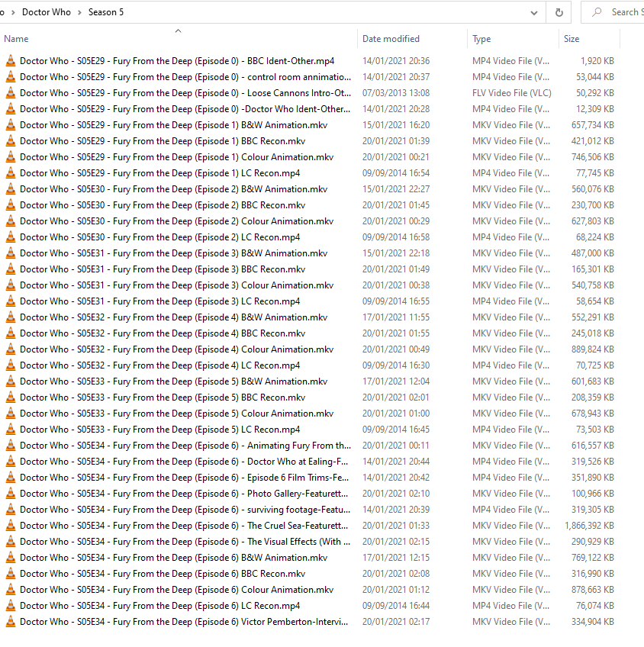Viewport: 644px width, 647px height.
Task: Click VLC icon of Episode 2 Colour Animation.mkv
Action: point(11,221)
